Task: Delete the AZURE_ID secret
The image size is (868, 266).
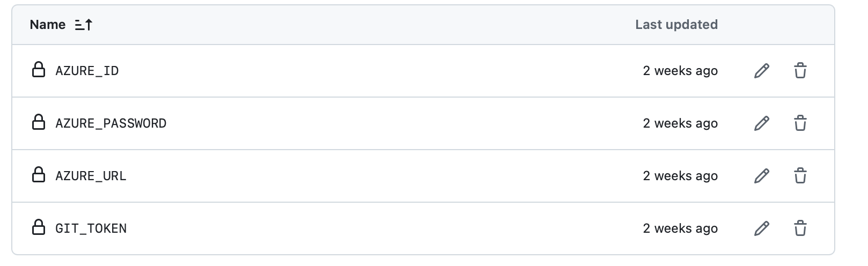Action: (x=800, y=71)
